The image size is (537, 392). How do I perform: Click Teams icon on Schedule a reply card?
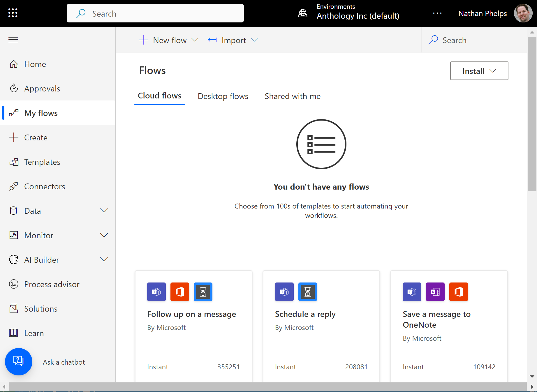coord(284,292)
